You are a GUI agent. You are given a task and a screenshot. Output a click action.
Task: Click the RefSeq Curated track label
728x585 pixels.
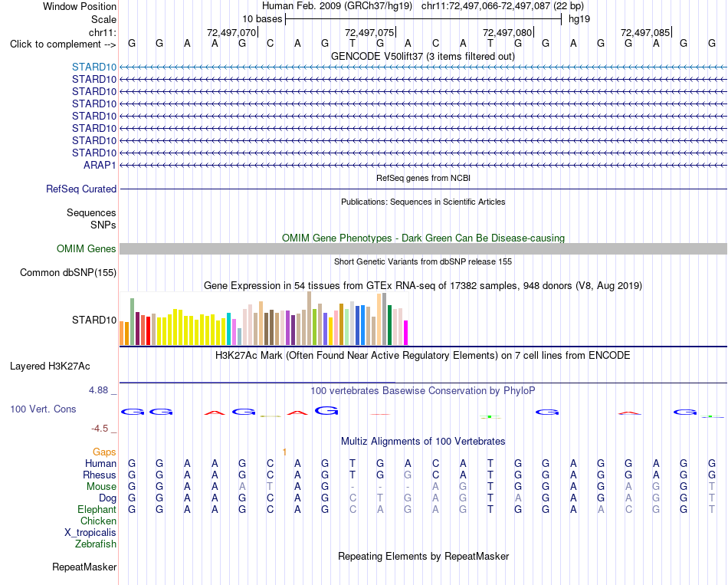tap(81, 189)
